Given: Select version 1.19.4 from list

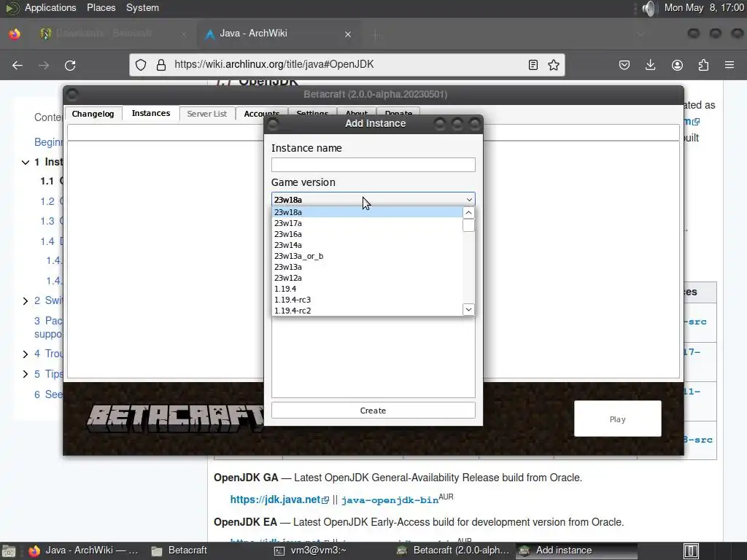Looking at the screenshot, I should [367, 289].
